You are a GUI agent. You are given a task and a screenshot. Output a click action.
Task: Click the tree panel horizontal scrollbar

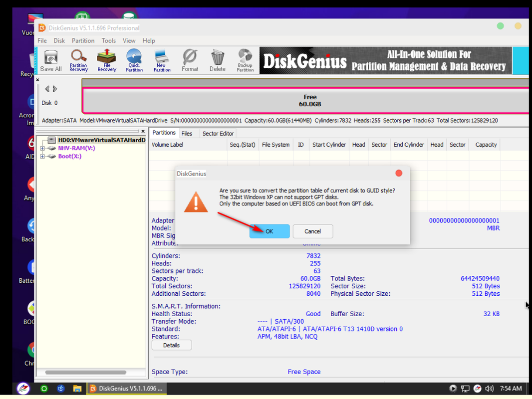coord(85,372)
